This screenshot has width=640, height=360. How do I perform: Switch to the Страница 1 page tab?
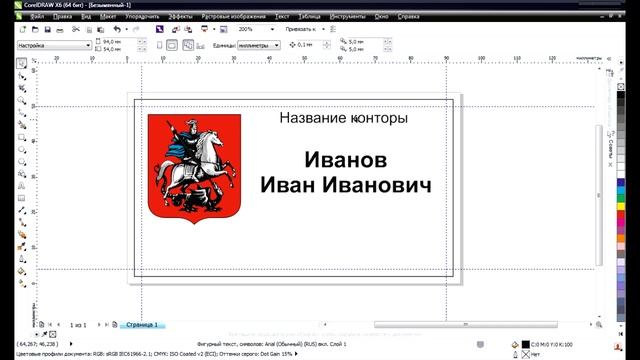click(142, 325)
